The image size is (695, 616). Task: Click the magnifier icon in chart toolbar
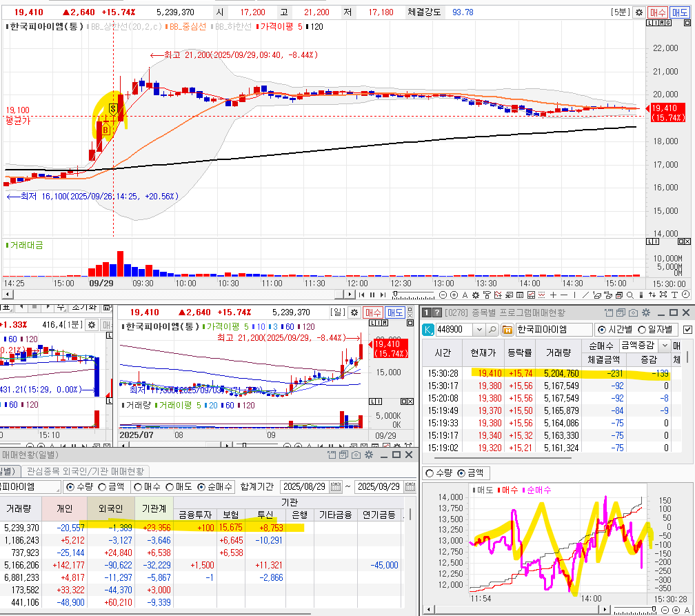point(630,295)
